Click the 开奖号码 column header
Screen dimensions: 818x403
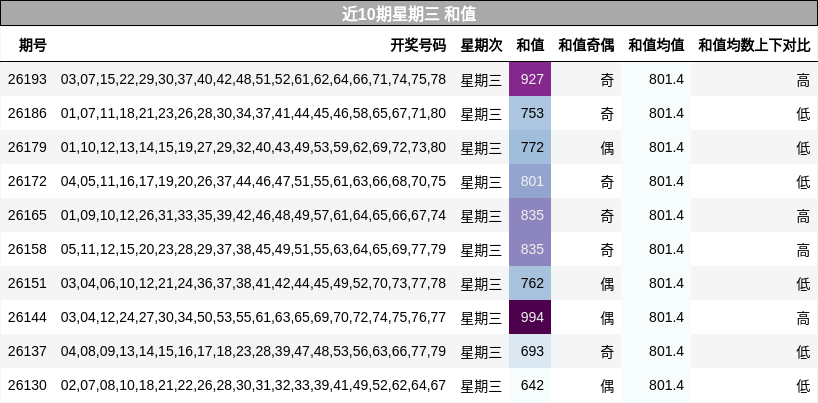point(418,45)
